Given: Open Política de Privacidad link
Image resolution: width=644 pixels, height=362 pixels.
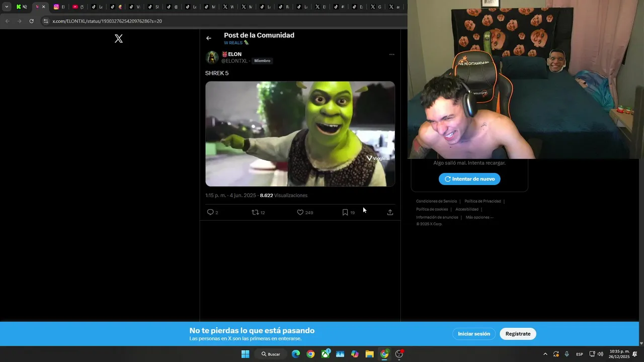Looking at the screenshot, I should click(482, 201).
